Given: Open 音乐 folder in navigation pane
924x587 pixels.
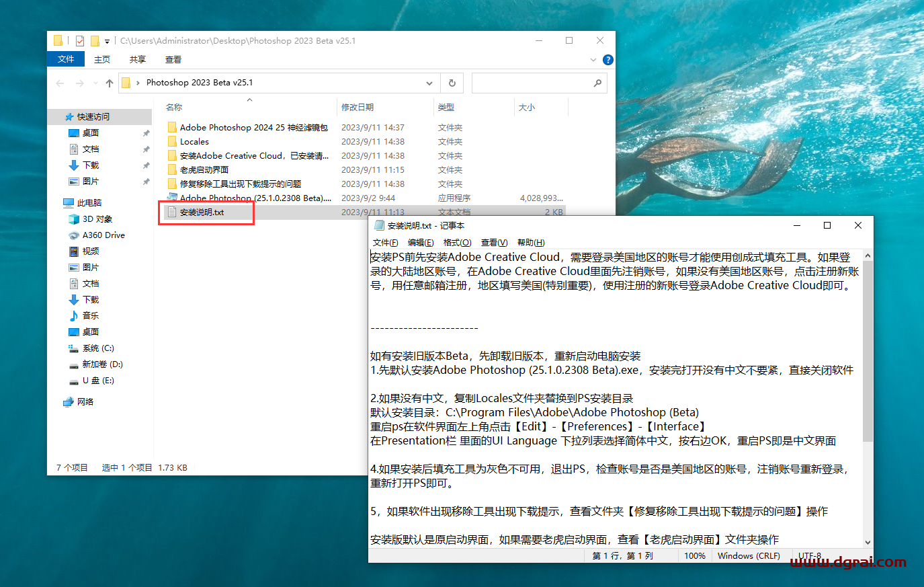Looking at the screenshot, I should click(x=91, y=315).
